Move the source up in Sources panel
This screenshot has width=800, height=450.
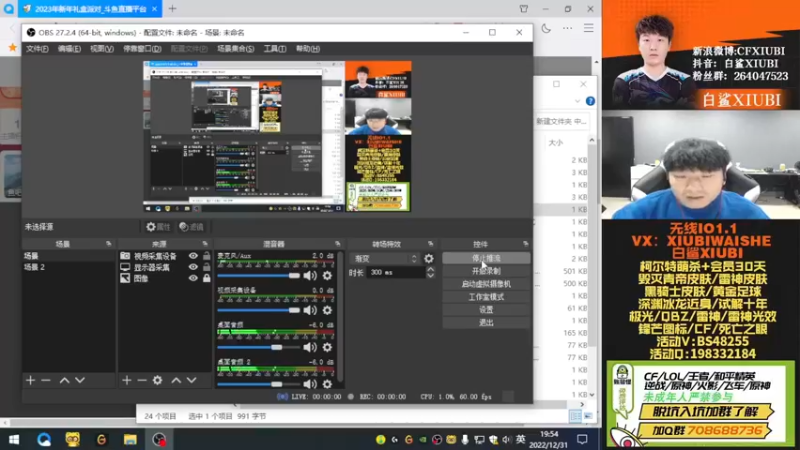(176, 380)
